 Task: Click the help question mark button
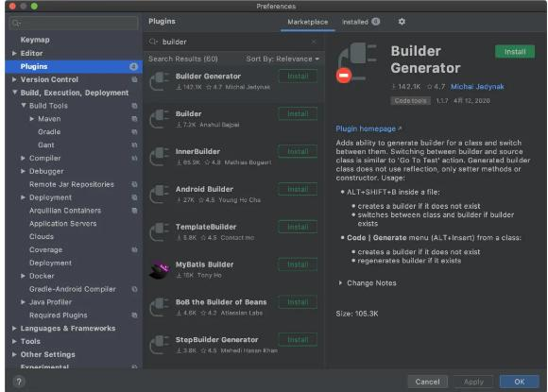tap(19, 382)
